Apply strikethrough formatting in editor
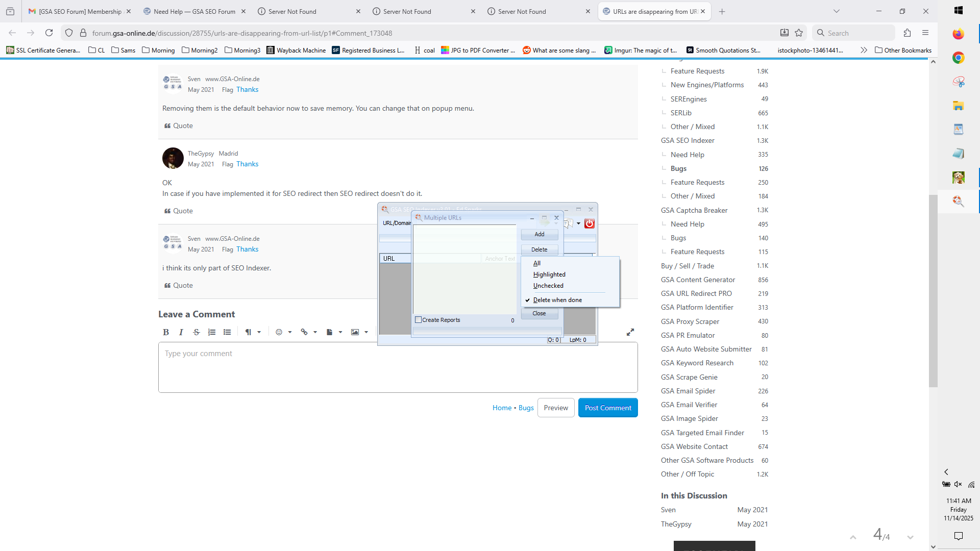 pyautogui.click(x=197, y=332)
